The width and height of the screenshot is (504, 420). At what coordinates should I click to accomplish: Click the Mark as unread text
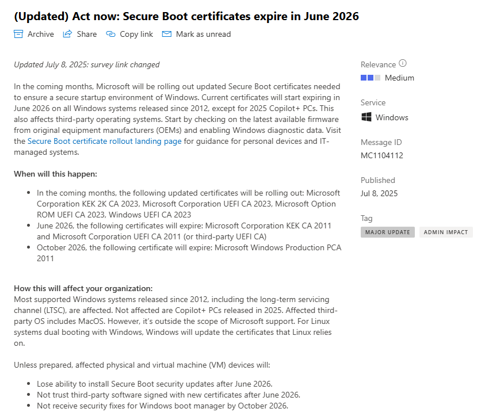point(204,34)
